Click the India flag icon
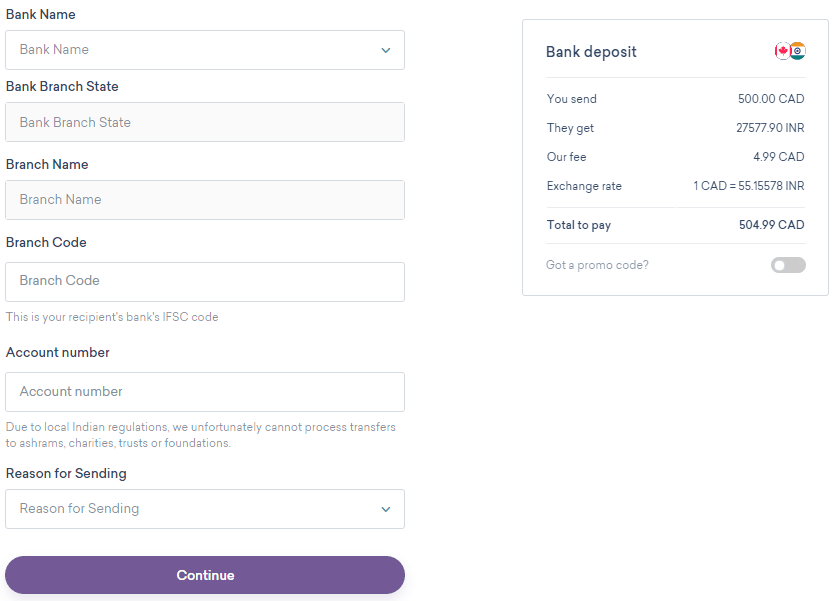Image resolution: width=836 pixels, height=601 pixels. [x=798, y=50]
